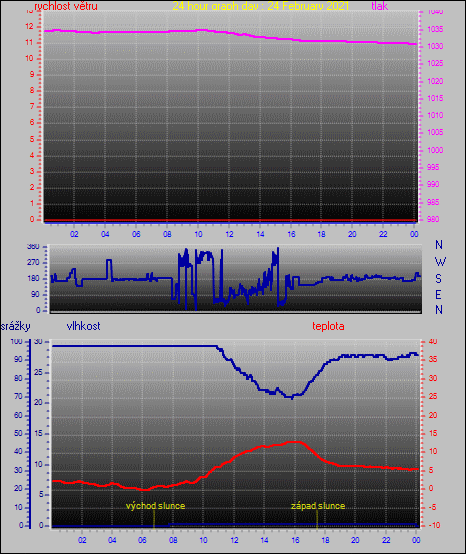Click the 'vlhkost' humidity label
The height and width of the screenshot is (554, 466).
click(83, 326)
